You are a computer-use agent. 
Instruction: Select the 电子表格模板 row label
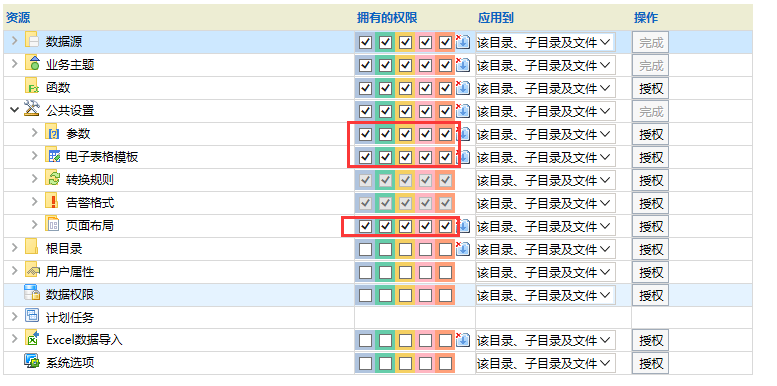click(102, 157)
